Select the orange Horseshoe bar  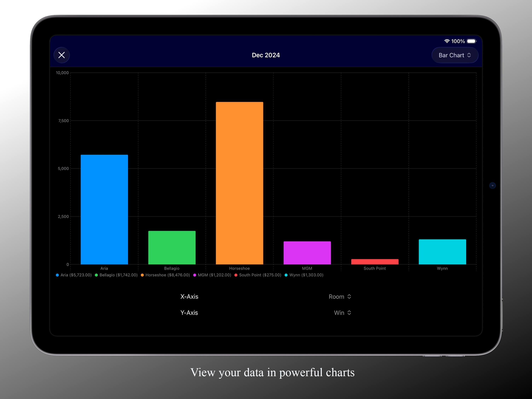[x=239, y=183]
